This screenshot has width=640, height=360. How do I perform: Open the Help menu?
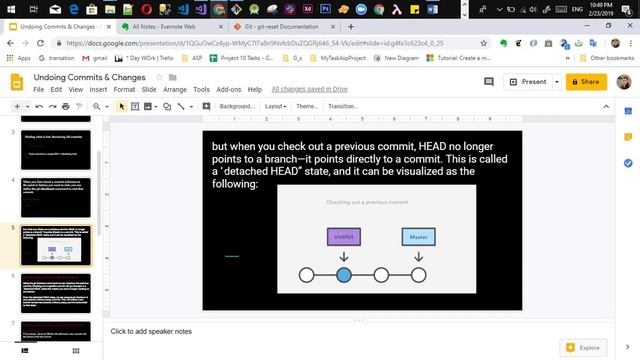point(255,89)
